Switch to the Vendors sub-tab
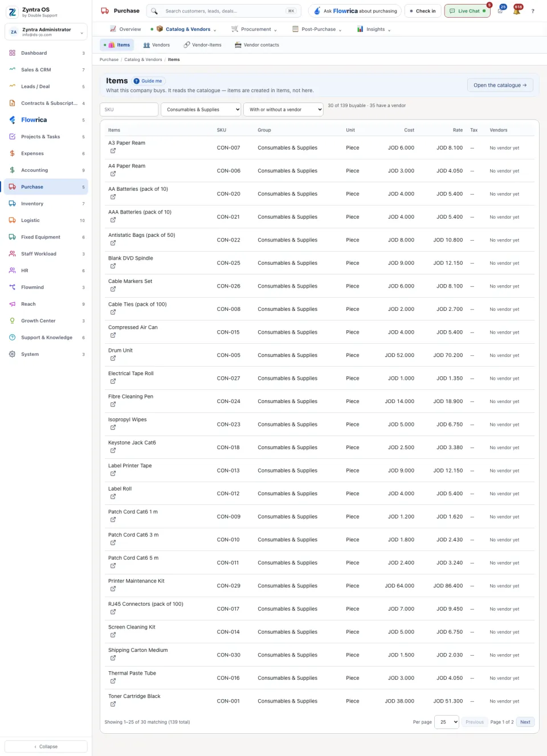This screenshot has height=756, width=547. pos(157,45)
